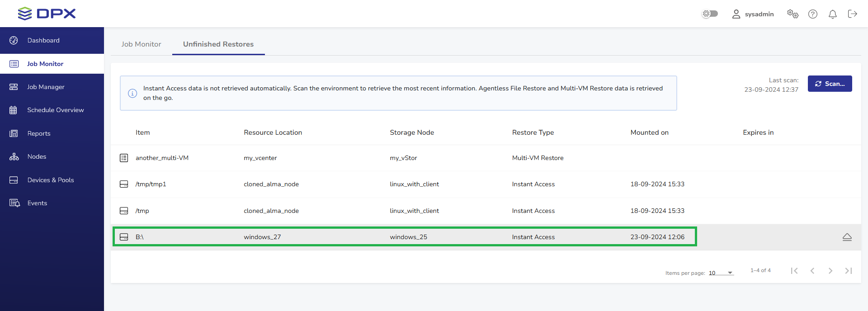Click the unmount eject icon on B:\ row
This screenshot has width=868, height=311.
click(x=847, y=237)
